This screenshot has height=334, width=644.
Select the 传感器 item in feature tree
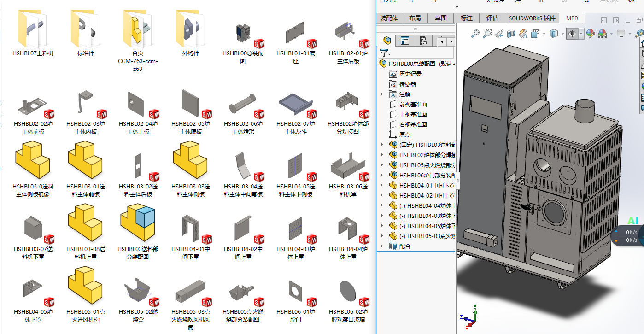pos(407,84)
